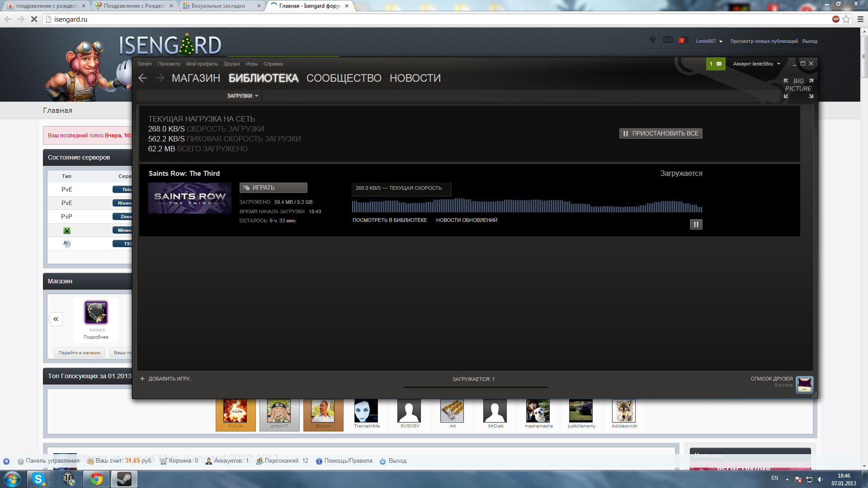Open the friends list avatar icon

(804, 385)
